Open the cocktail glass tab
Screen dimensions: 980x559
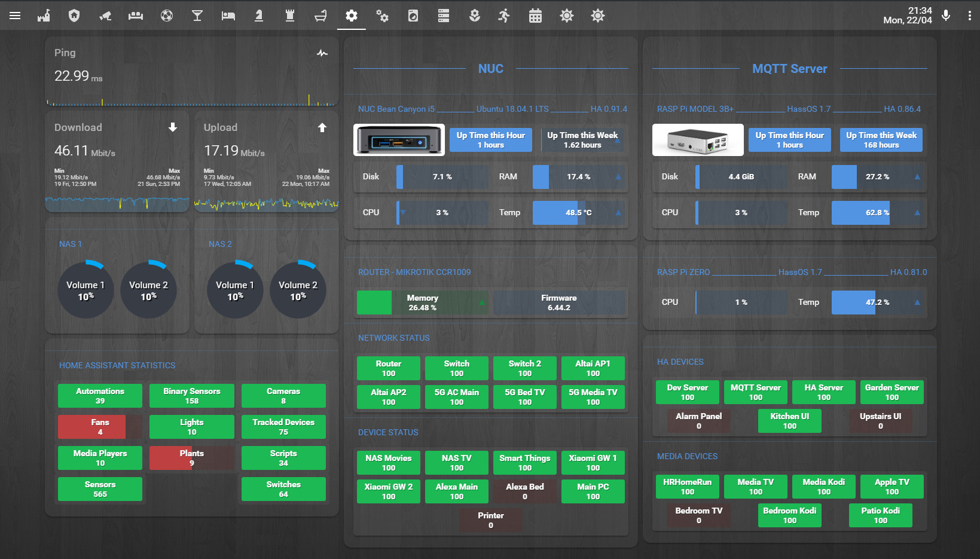(197, 16)
